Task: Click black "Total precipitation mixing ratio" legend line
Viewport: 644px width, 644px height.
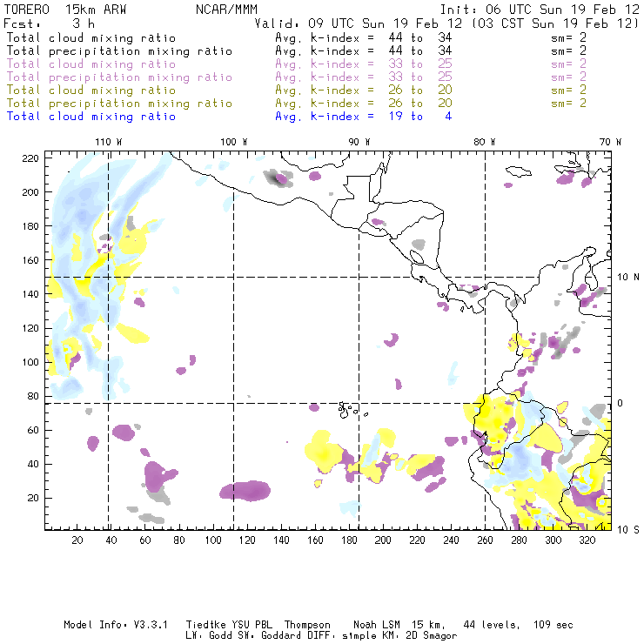Action: pyautogui.click(x=119, y=51)
